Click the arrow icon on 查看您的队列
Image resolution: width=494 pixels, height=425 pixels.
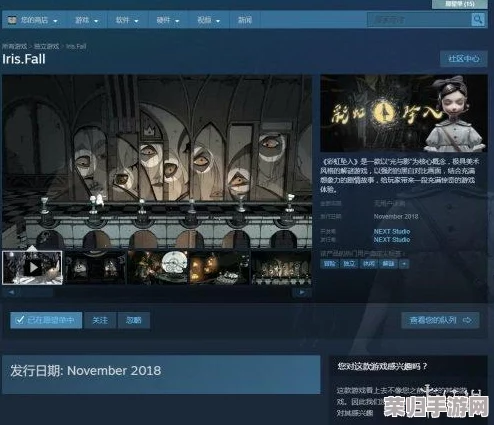click(467, 320)
